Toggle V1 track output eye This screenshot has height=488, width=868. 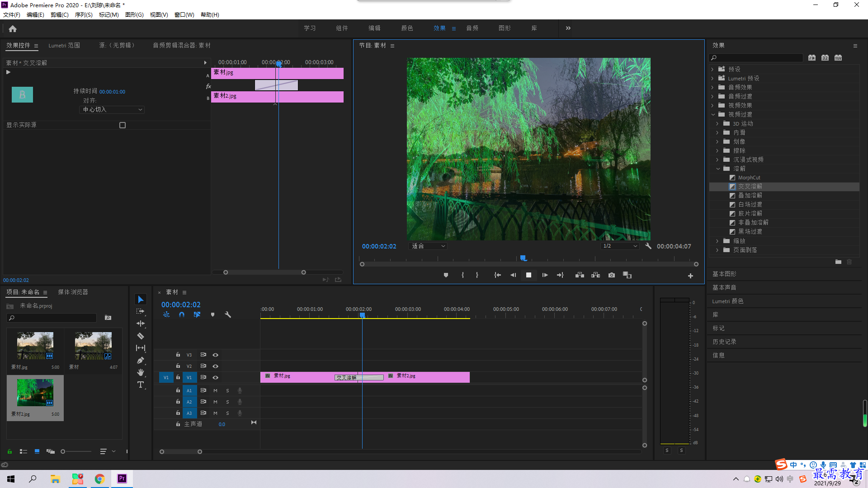point(216,377)
